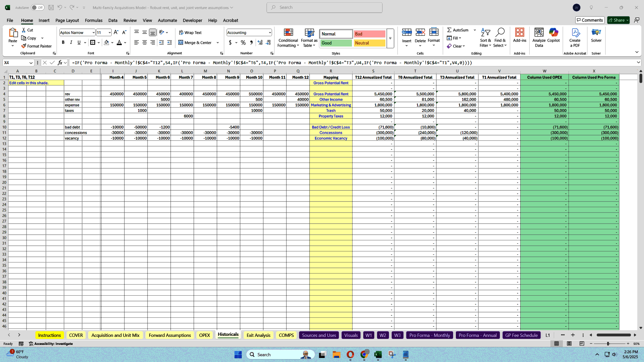Viewport: 644px width, 362px height.
Task: Open AutoSum dropdown arrow
Action: [475, 30]
